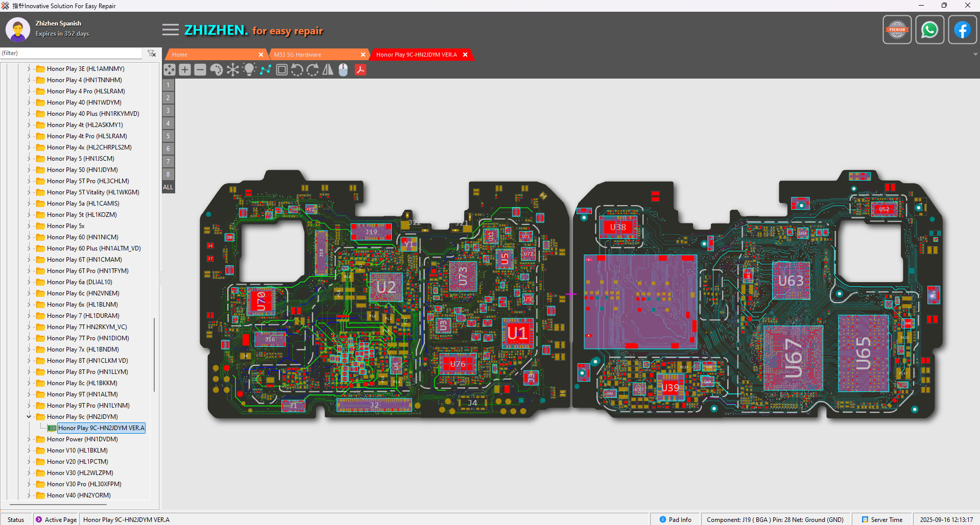The image size is (980, 525).
Task: Open the PDF schematic icon
Action: click(361, 70)
